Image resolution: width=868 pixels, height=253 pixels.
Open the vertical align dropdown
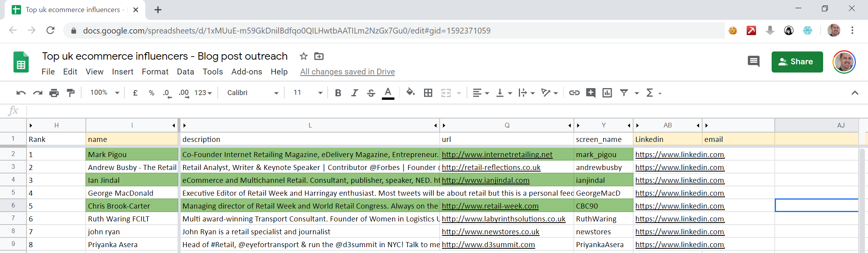[x=504, y=93]
